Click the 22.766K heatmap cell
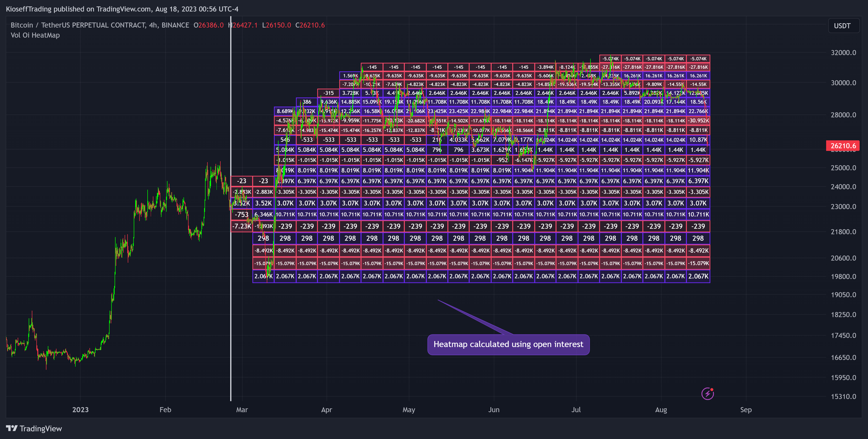Image resolution: width=868 pixels, height=439 pixels. [x=698, y=111]
